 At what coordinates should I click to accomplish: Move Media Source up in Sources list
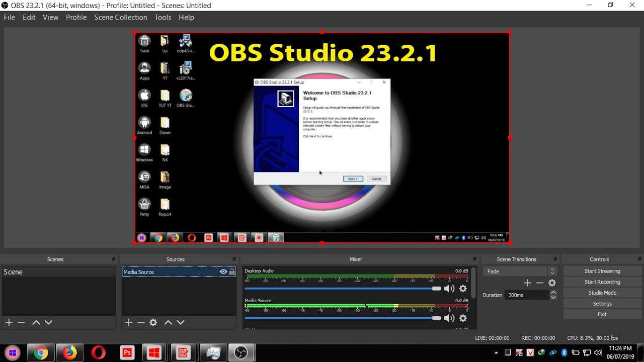168,322
